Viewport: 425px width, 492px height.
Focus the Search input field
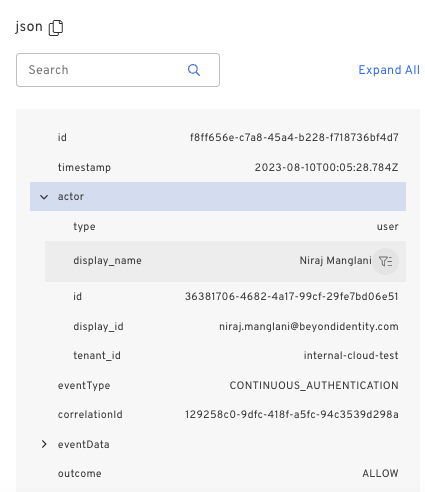click(118, 70)
